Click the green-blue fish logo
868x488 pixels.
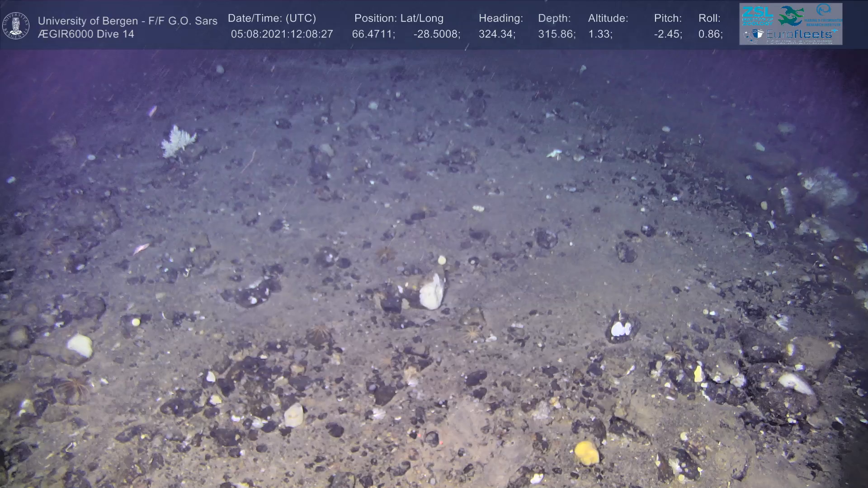[790, 15]
